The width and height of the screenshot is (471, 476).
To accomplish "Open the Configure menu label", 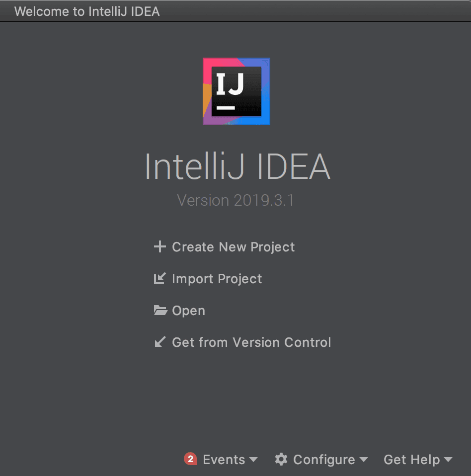I will pos(324,460).
